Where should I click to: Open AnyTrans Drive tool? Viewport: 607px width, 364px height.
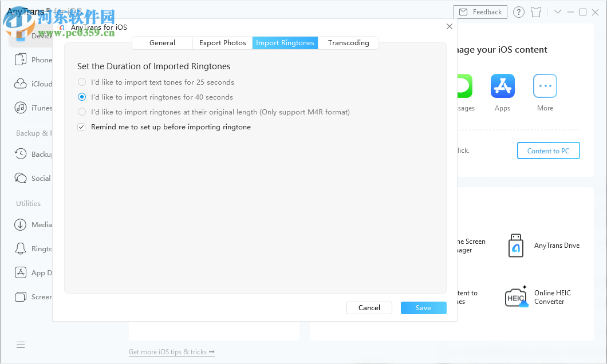[x=516, y=246]
